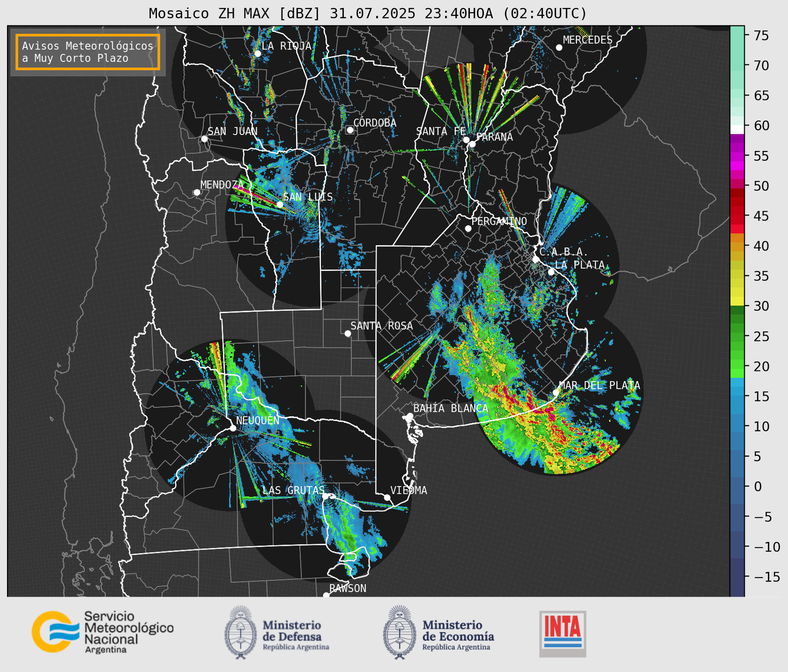The height and width of the screenshot is (672, 788).
Task: Click the LA RIOJA city marker dot
Action: tap(258, 54)
